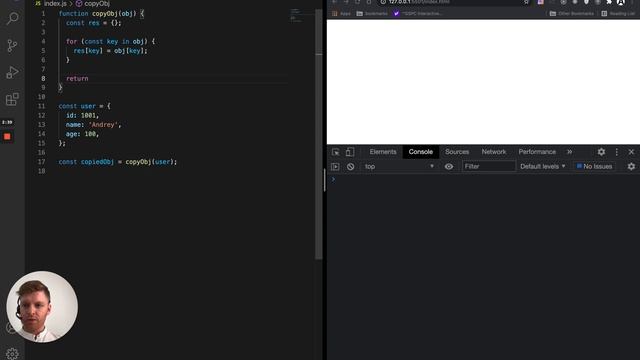This screenshot has height=360, width=640.
Task: Open the Run and Debug view
Action: 13,72
